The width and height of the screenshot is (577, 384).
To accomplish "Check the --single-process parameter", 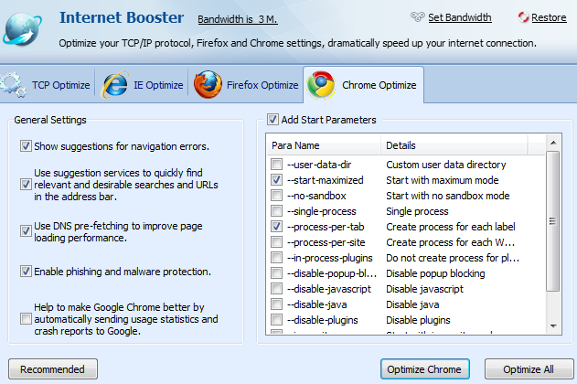I will (x=277, y=211).
